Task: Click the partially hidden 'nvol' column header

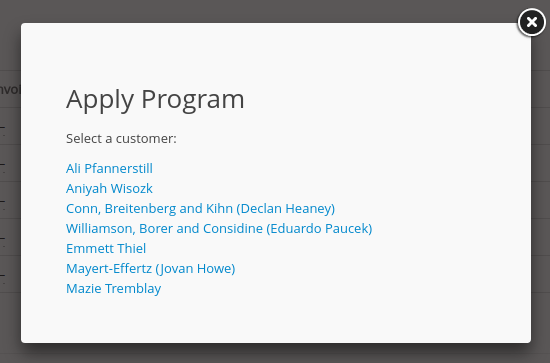Action: point(10,89)
